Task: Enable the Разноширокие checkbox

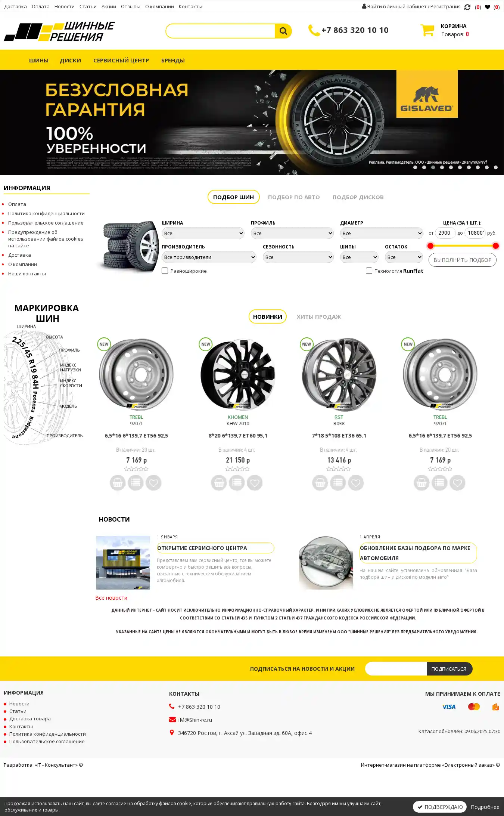Action: tap(165, 271)
